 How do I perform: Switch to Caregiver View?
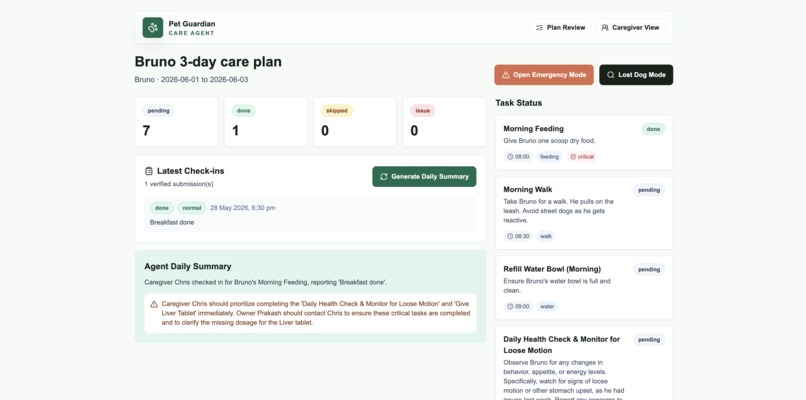pos(630,28)
